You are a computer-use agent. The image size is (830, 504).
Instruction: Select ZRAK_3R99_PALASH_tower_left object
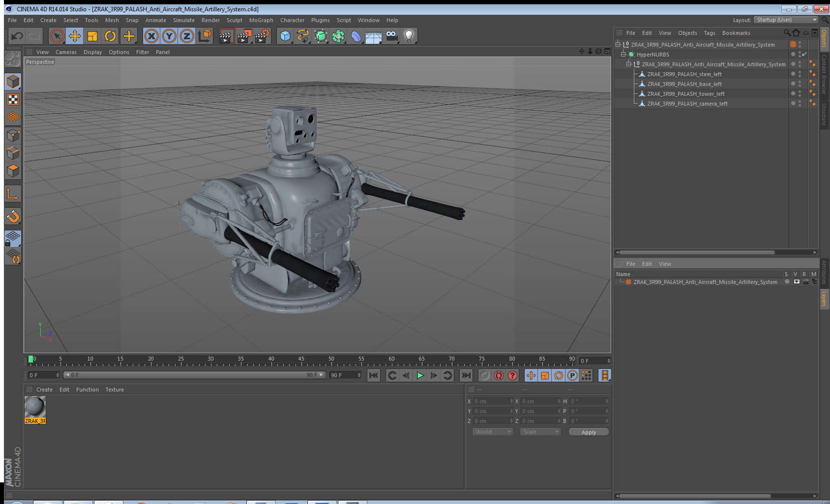(x=686, y=94)
